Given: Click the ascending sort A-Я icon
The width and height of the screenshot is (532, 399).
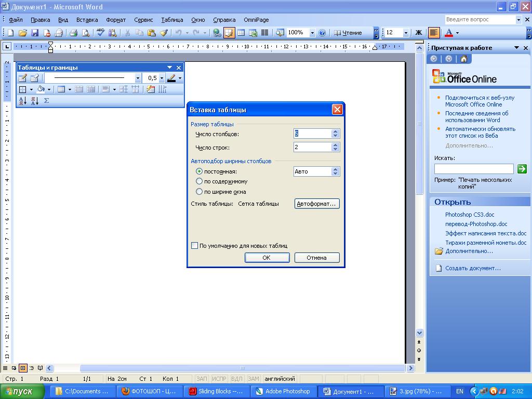Looking at the screenshot, I should click(23, 101).
